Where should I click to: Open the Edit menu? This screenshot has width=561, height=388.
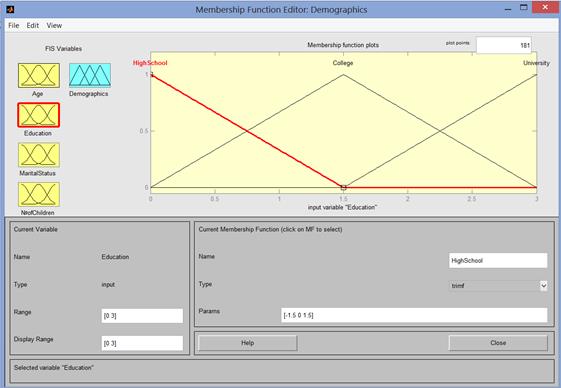[33, 25]
